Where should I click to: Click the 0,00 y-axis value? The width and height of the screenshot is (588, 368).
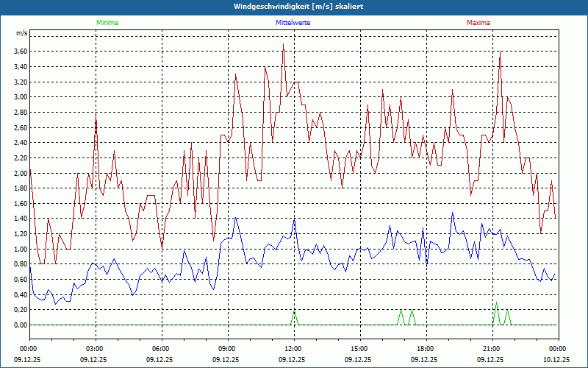(21, 325)
